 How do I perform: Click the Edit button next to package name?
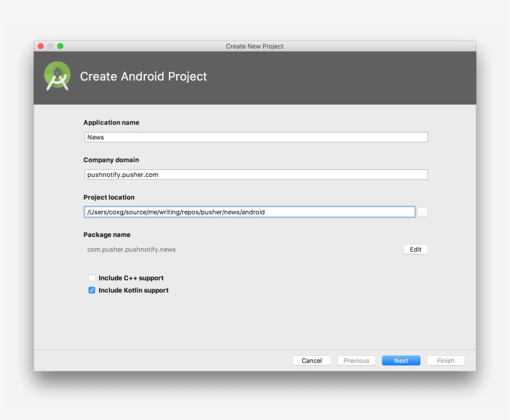pyautogui.click(x=414, y=249)
